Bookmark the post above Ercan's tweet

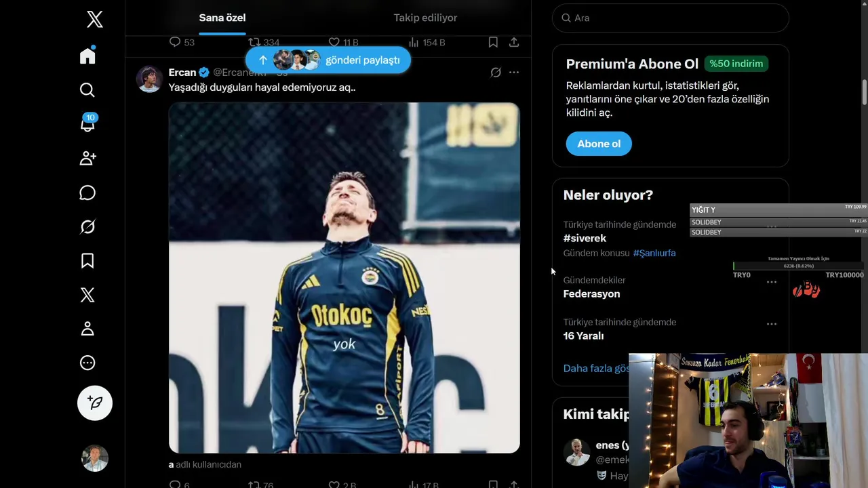pyautogui.click(x=493, y=42)
